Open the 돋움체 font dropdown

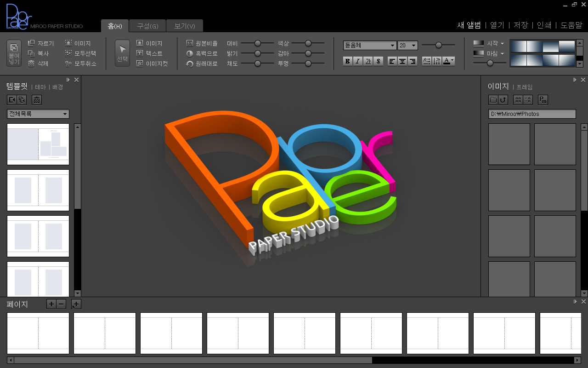pos(370,46)
